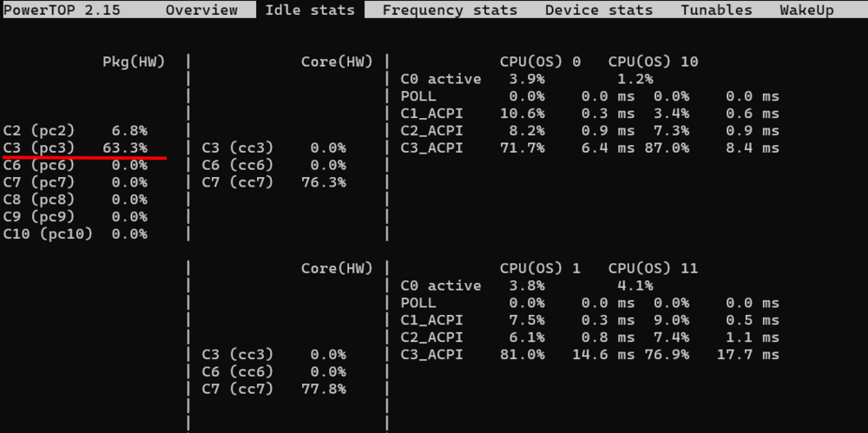
Task: Switch to the Overview tab
Action: click(x=201, y=10)
